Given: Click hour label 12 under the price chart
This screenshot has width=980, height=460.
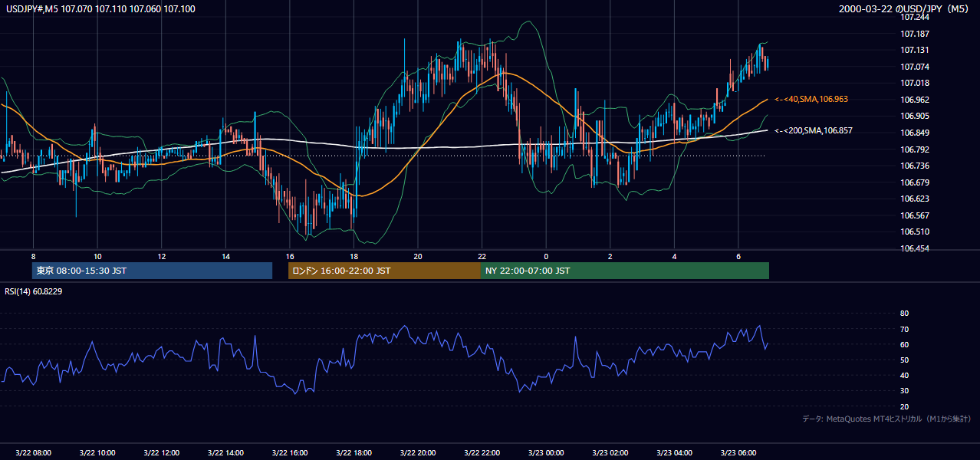Looking at the screenshot, I should click(x=162, y=256).
